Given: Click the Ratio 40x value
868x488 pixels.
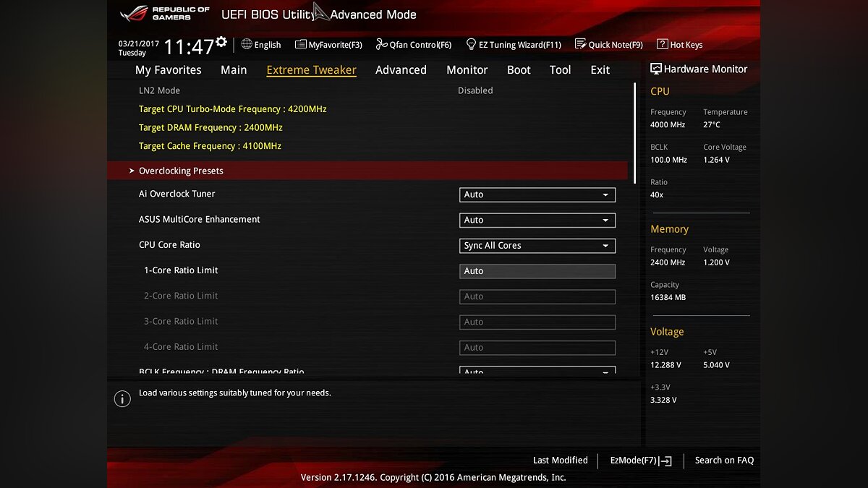Looking at the screenshot, I should pyautogui.click(x=657, y=194).
